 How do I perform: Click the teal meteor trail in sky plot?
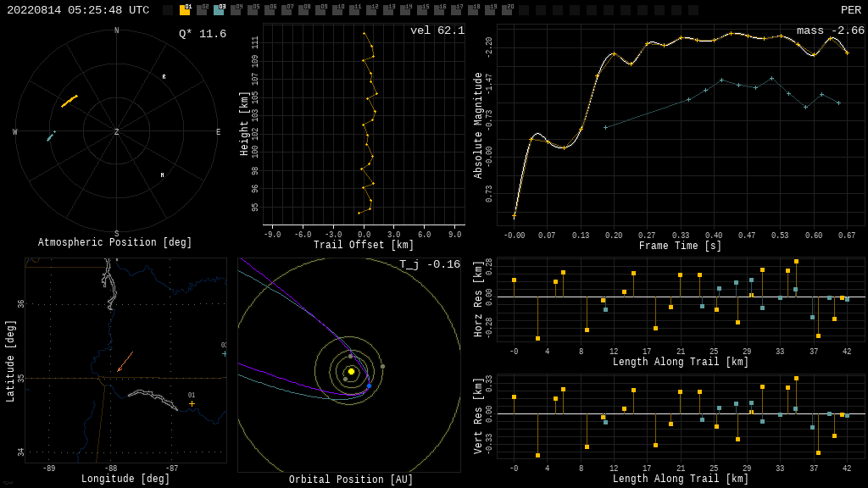click(x=51, y=136)
